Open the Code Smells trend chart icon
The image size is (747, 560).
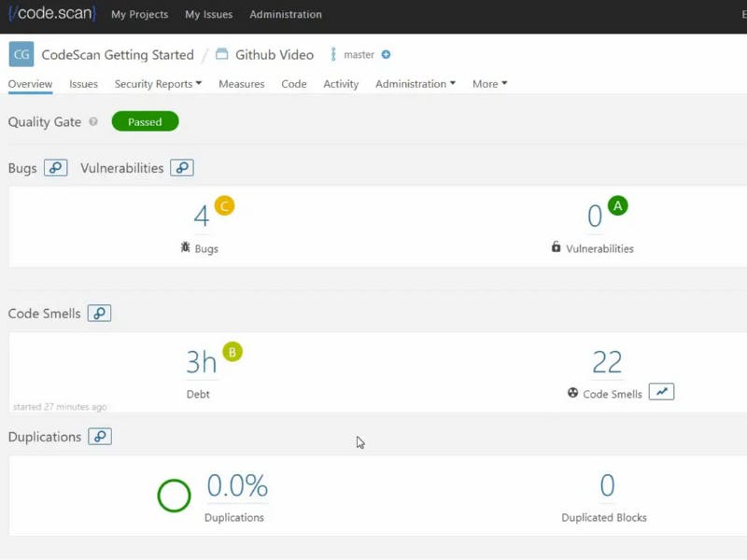[661, 392]
